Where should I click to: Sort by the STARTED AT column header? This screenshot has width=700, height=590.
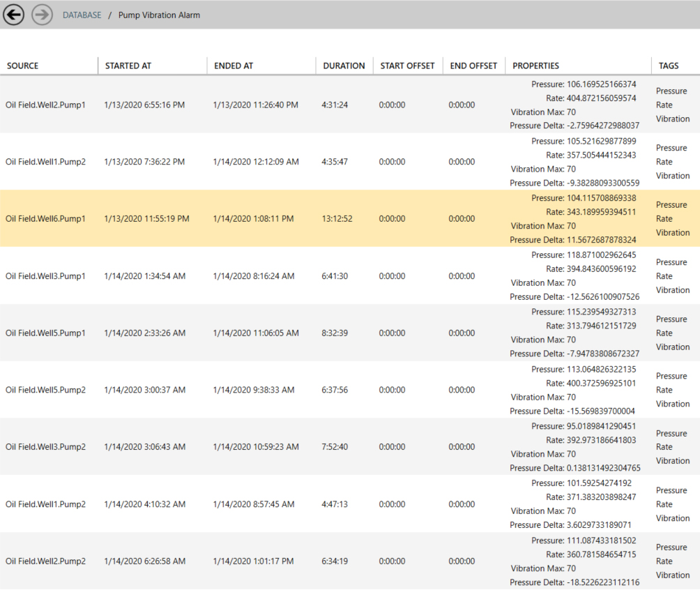pyautogui.click(x=128, y=66)
